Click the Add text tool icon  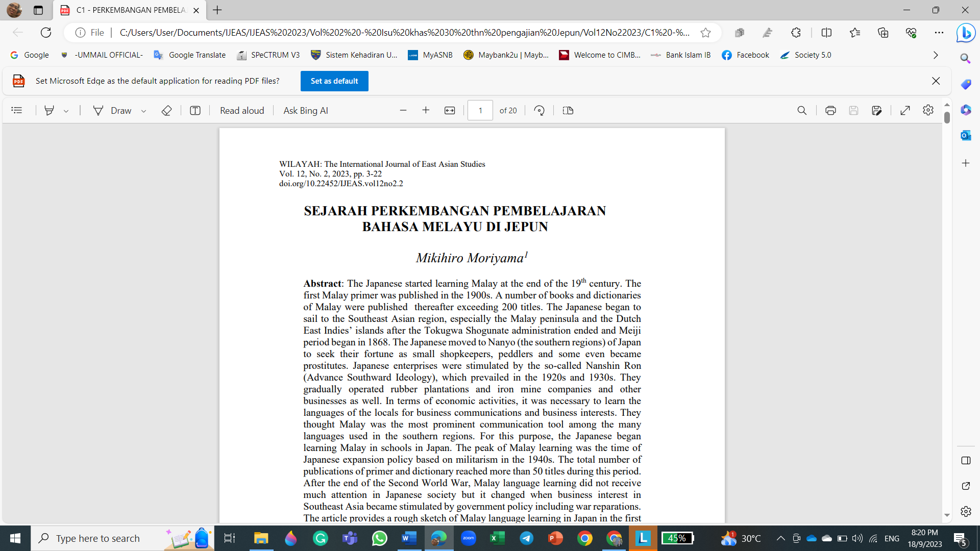click(195, 110)
